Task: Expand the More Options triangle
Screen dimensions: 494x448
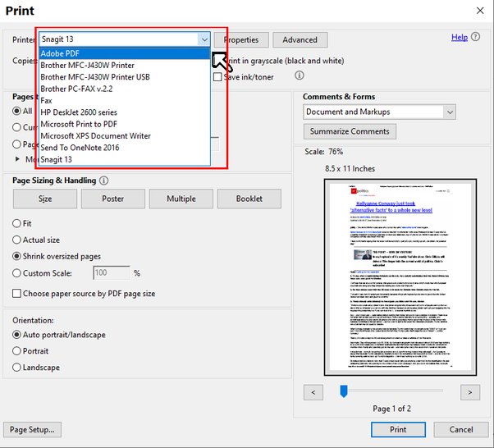Action: tap(18, 159)
